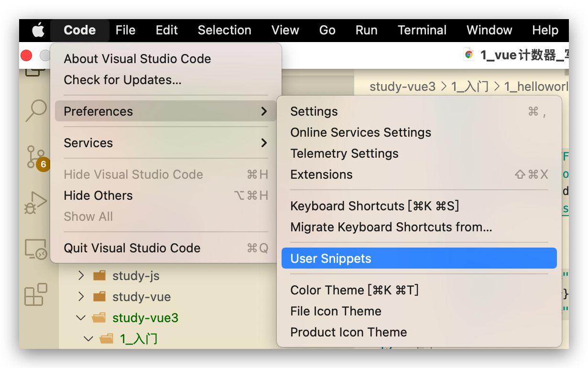Open Keyboard Shortcuts menu entry
Viewport: 588px width, 368px height.
[374, 206]
